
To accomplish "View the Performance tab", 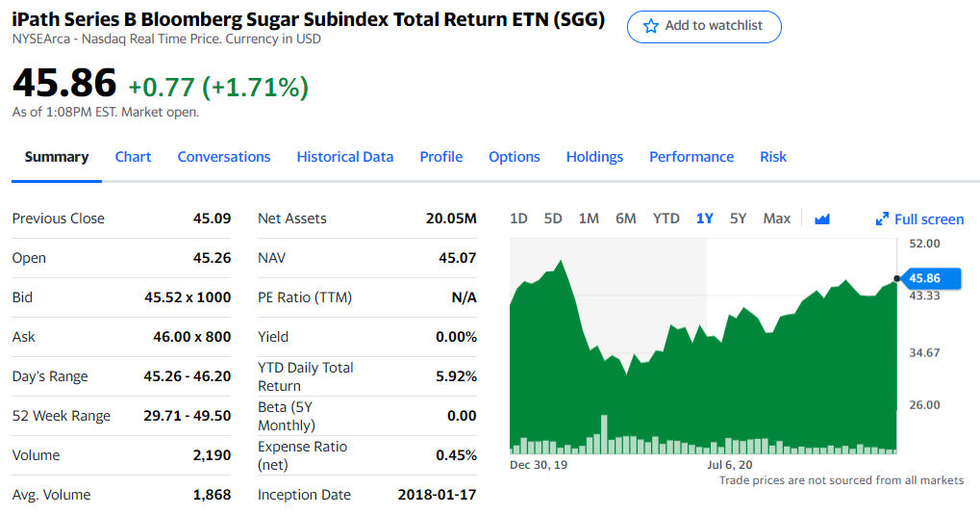I will pyautogui.click(x=691, y=157).
